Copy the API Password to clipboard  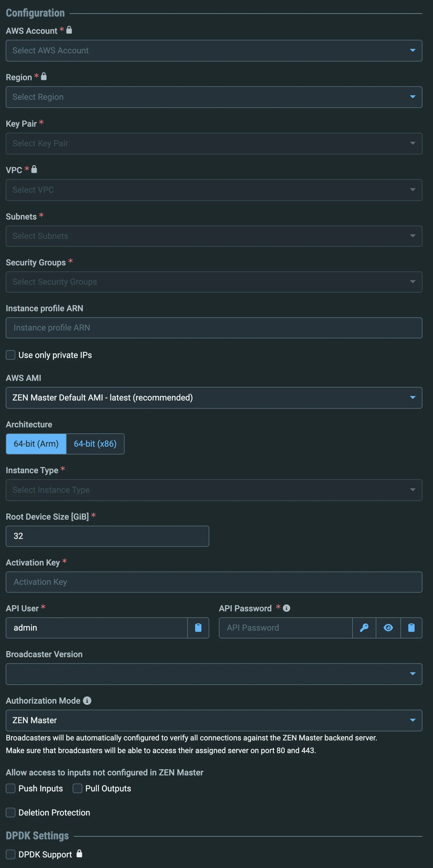click(411, 627)
